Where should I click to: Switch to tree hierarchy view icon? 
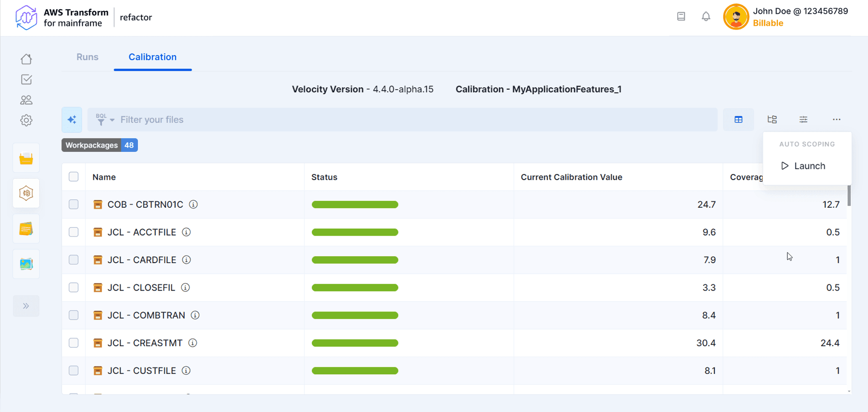click(772, 120)
